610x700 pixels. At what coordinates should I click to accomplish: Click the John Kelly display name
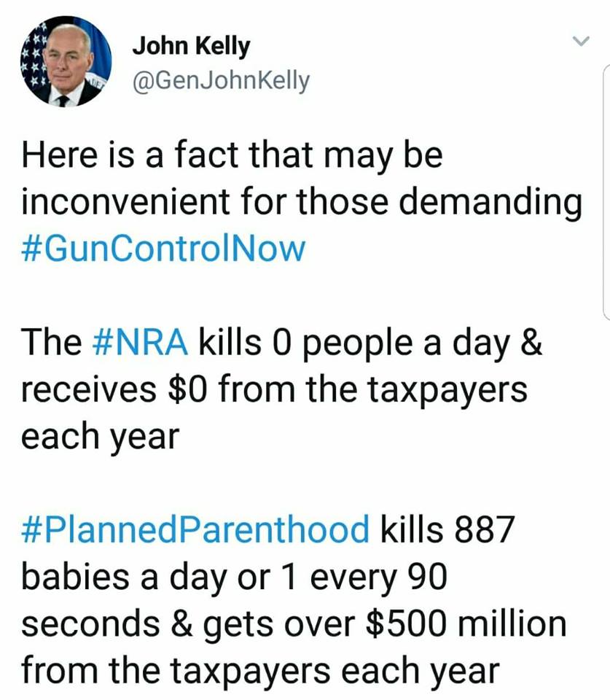(190, 46)
